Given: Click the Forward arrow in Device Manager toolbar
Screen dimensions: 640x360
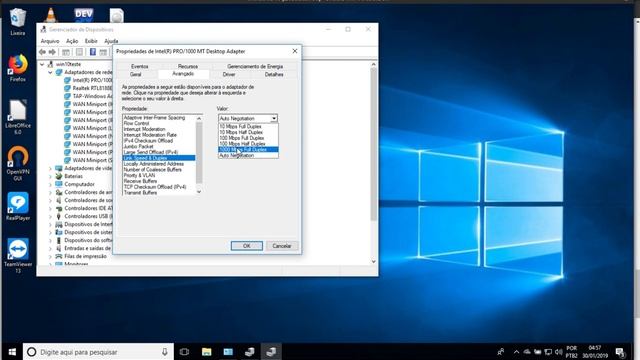Looking at the screenshot, I should 52,52.
